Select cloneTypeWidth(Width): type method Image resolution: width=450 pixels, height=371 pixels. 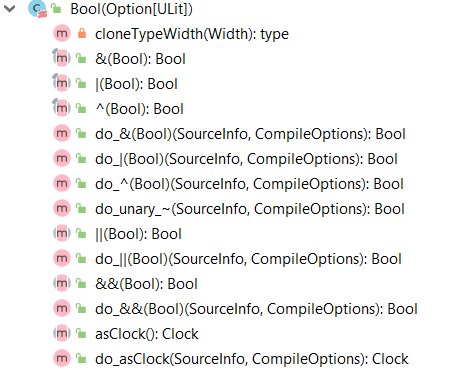click(x=192, y=34)
